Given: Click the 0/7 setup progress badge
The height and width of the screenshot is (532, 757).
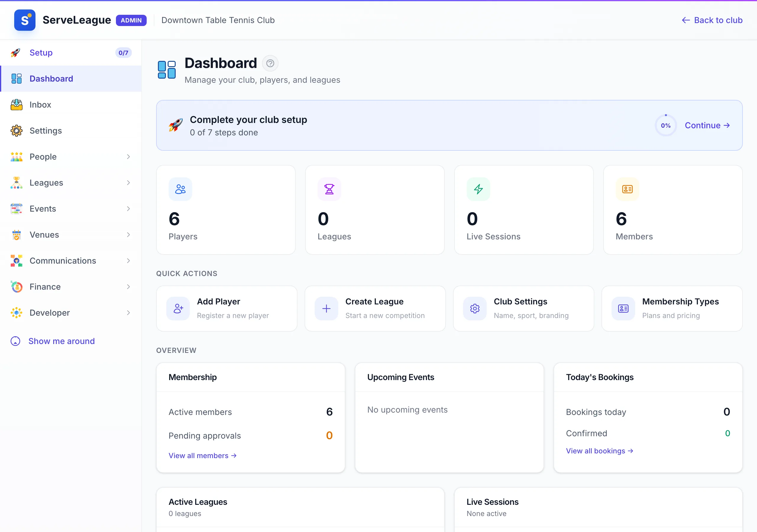Looking at the screenshot, I should (123, 53).
